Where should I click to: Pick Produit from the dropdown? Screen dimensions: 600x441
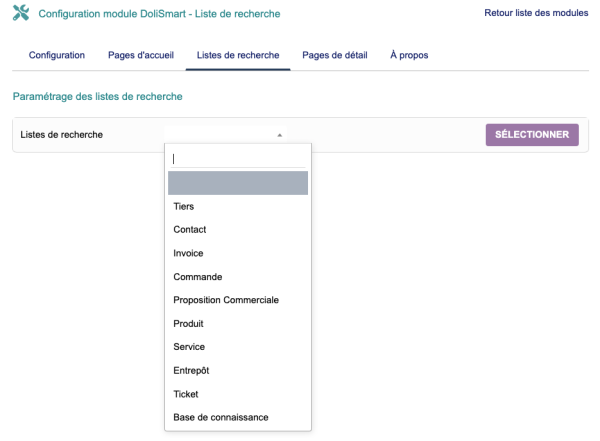point(189,323)
